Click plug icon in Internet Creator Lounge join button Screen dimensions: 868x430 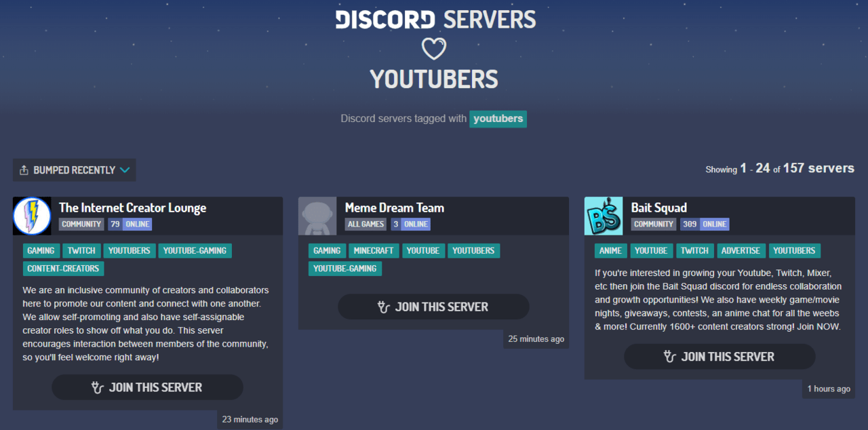point(98,387)
